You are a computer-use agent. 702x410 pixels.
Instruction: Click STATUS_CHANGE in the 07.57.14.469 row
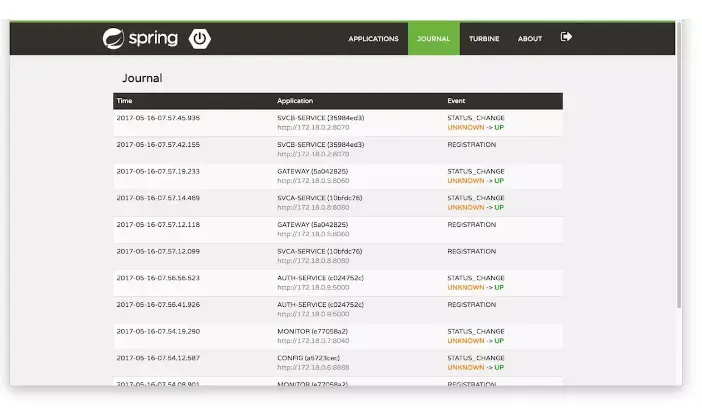click(x=476, y=198)
